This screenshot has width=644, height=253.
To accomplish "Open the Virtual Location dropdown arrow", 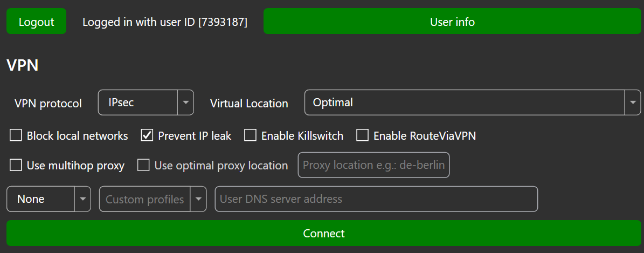I will [633, 102].
